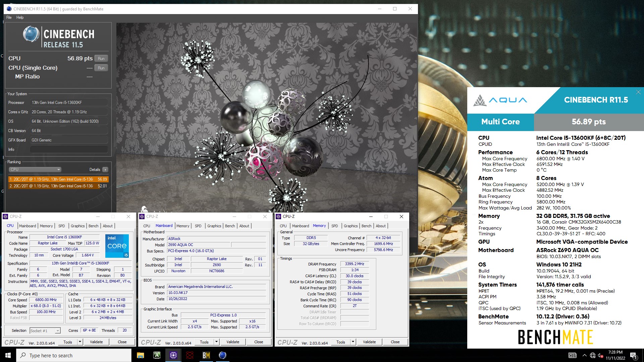Screen dimensions: 644x362
Task: Click Validate in middle CPU-Z window
Action: [x=233, y=342]
